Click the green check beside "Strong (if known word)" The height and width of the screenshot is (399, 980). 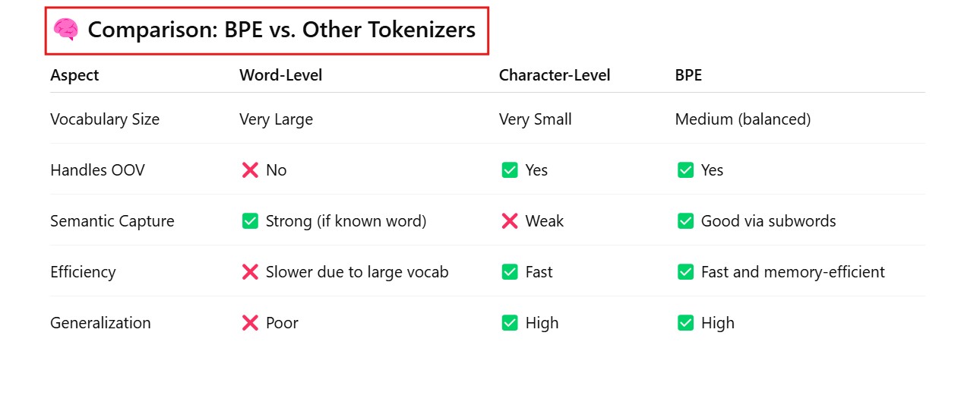tap(250, 221)
